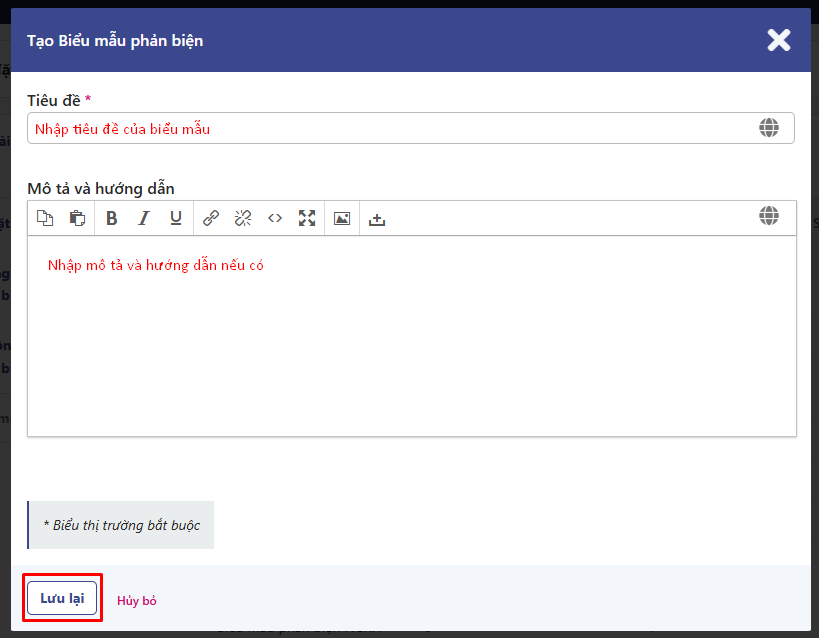This screenshot has width=819, height=638.
Task: Click the Hủy bỏ cancel link
Action: [137, 601]
